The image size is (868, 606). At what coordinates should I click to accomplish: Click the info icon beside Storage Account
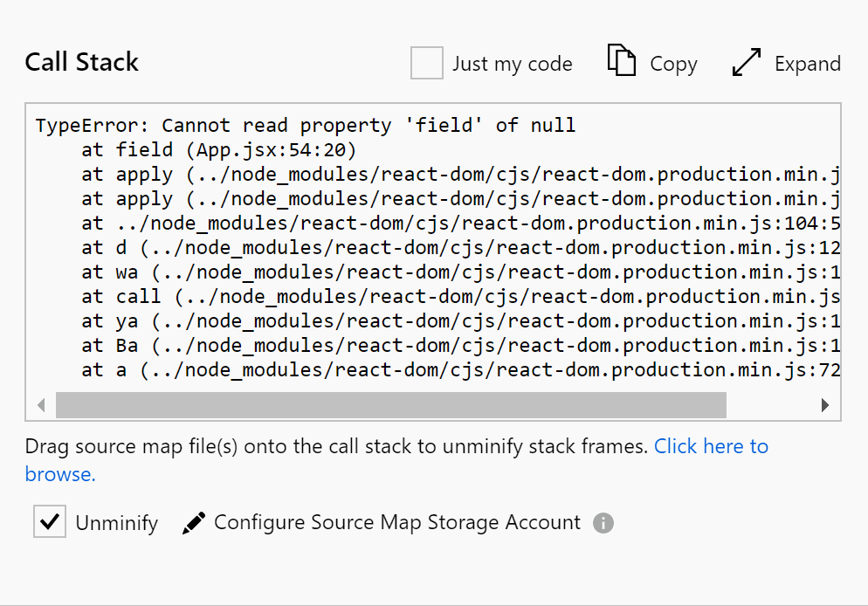click(x=603, y=523)
